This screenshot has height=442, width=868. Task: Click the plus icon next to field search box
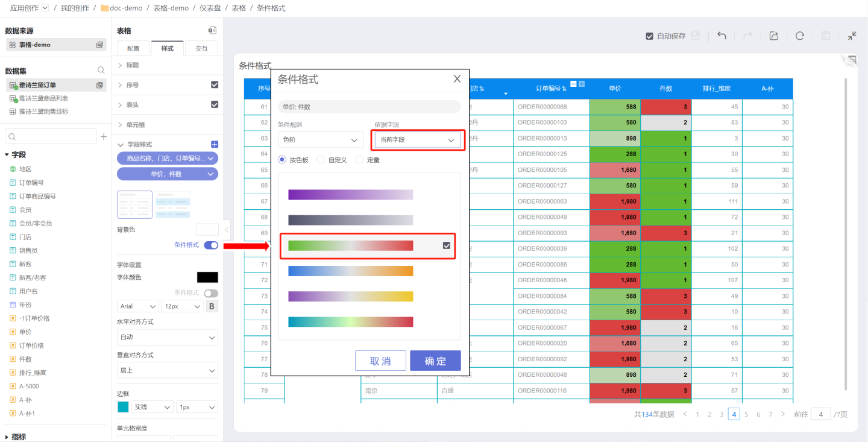click(104, 136)
